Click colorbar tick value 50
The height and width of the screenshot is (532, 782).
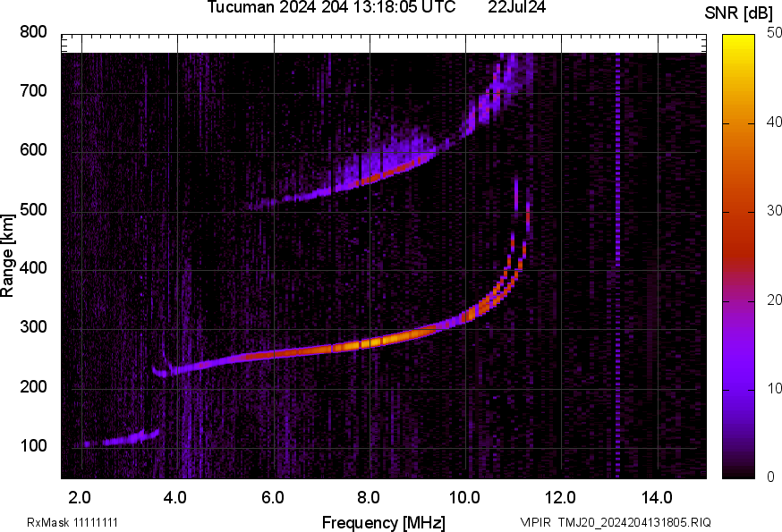pyautogui.click(x=775, y=33)
